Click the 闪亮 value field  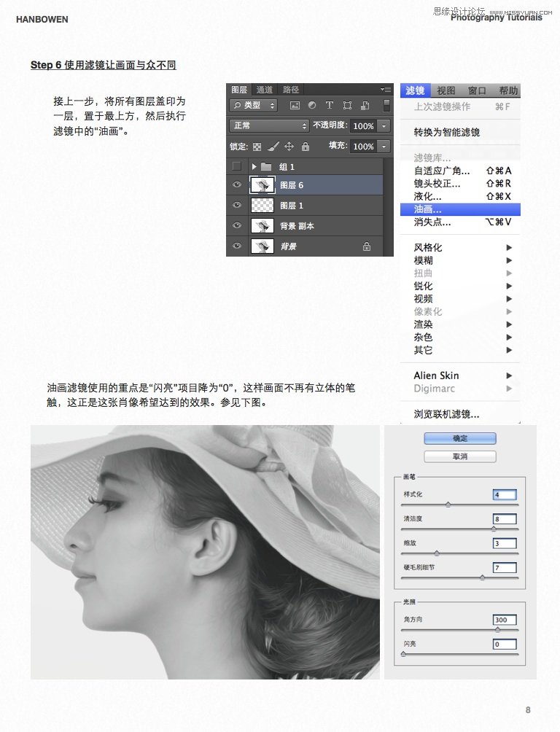click(x=505, y=644)
